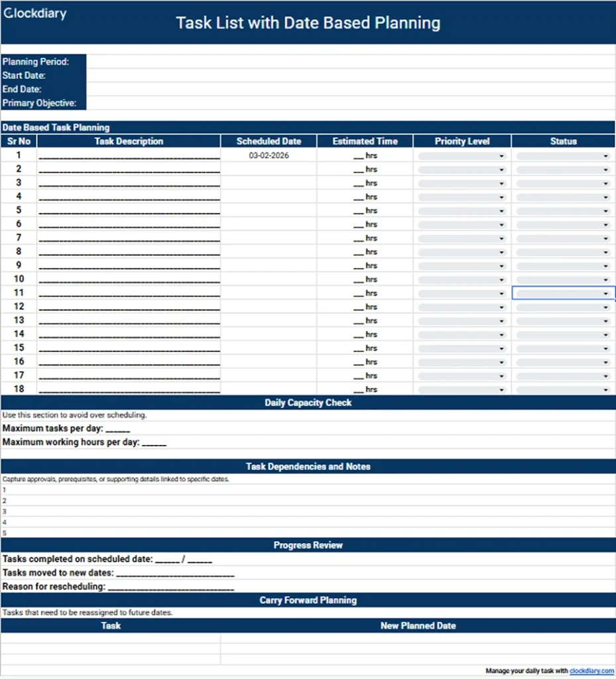The image size is (616, 679).
Task: Open the Status dropdown in row 3
Action: (x=563, y=184)
